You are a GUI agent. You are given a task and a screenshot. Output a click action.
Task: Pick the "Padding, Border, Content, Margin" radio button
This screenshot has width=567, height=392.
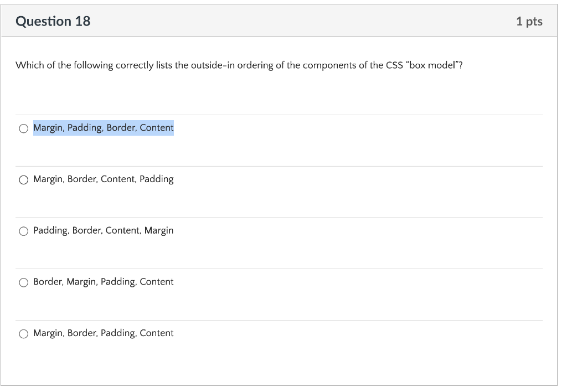point(23,231)
